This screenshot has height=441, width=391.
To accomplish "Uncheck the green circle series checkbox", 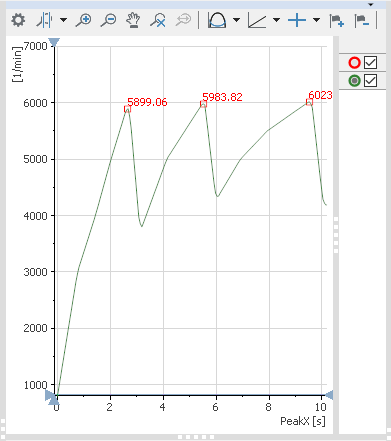I will (370, 81).
